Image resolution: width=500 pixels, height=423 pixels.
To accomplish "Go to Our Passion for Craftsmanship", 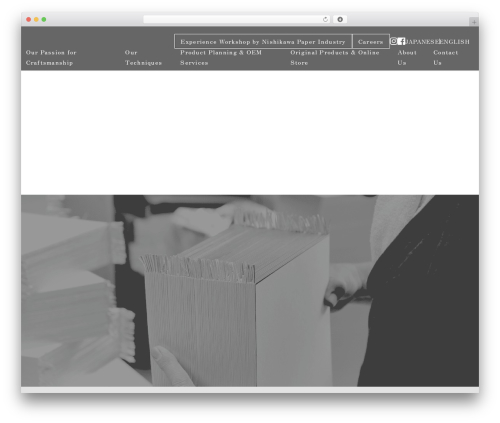I will click(x=51, y=57).
